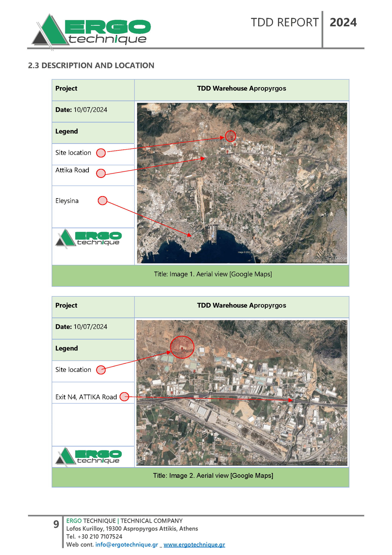Viewport: 392px width, 555px height.
Task: Open the www.ergotechnique.gr website link
Action: coord(194,544)
